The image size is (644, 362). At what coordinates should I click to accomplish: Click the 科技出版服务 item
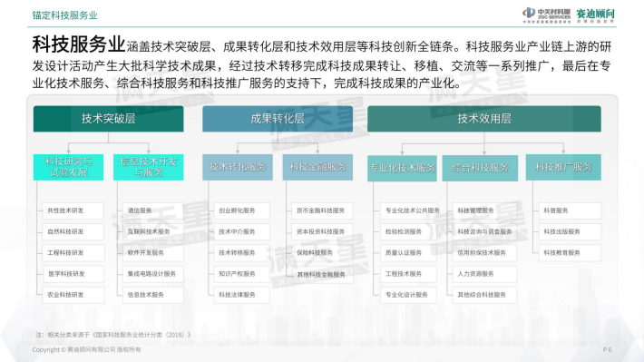(570, 231)
